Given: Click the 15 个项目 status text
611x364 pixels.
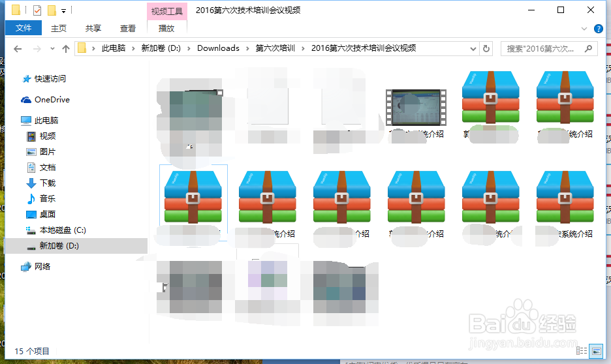Looking at the screenshot, I should pyautogui.click(x=32, y=351).
